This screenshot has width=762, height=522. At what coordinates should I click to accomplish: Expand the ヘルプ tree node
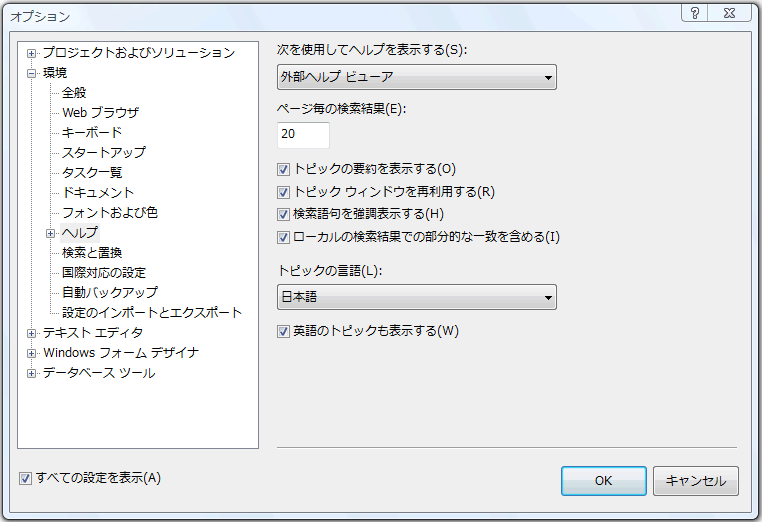51,233
